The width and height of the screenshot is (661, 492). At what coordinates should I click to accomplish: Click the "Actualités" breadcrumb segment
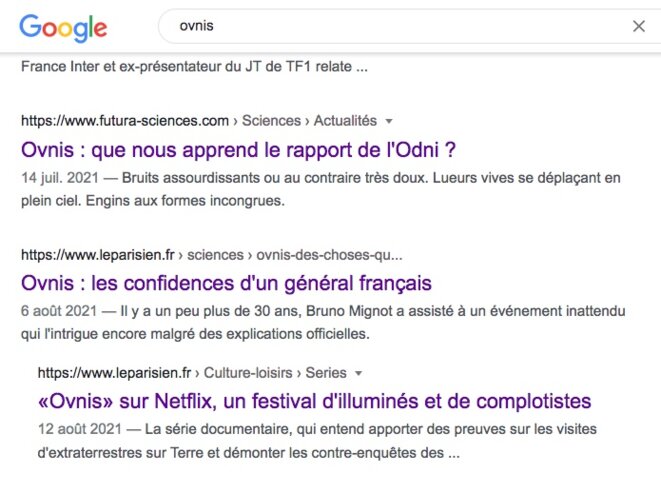point(345,121)
